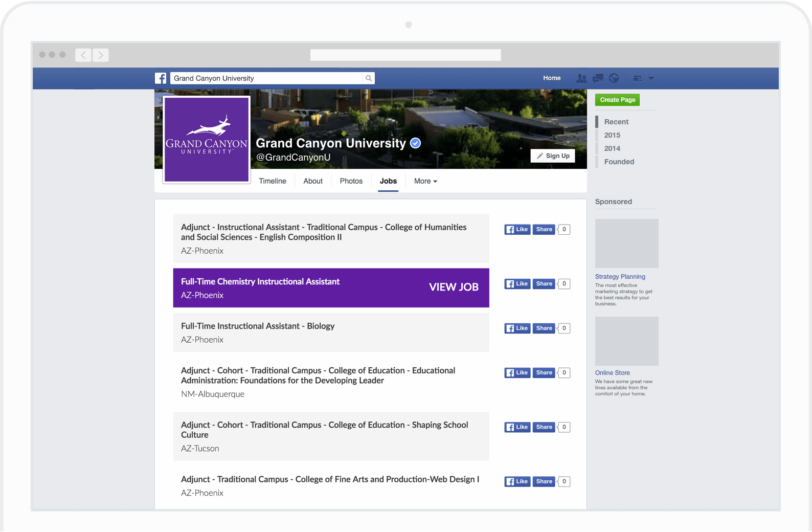Image resolution: width=812 pixels, height=532 pixels.
Task: Share the Shaping School Culture job
Action: pyautogui.click(x=544, y=427)
